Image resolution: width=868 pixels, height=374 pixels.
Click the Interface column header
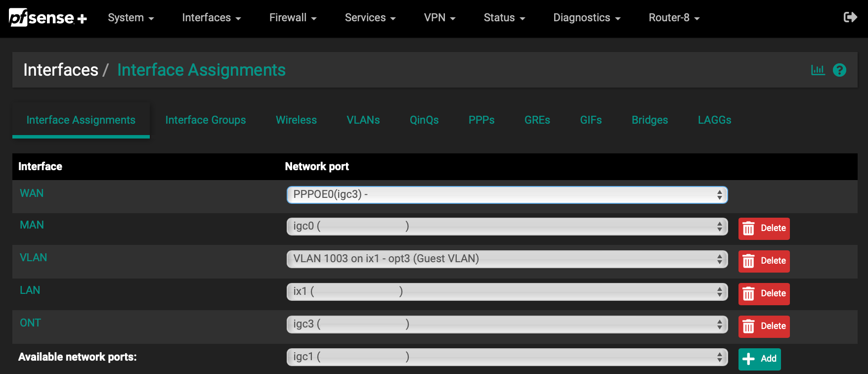pyautogui.click(x=40, y=167)
